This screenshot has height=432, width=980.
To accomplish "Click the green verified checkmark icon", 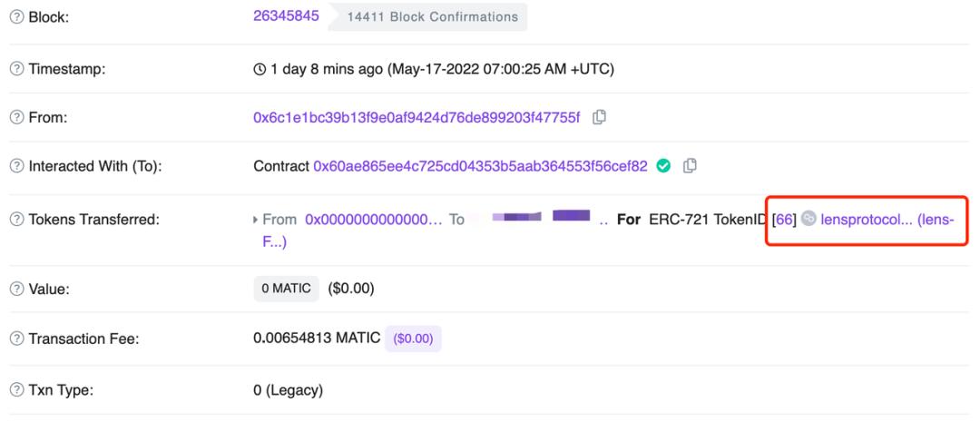I will [663, 166].
